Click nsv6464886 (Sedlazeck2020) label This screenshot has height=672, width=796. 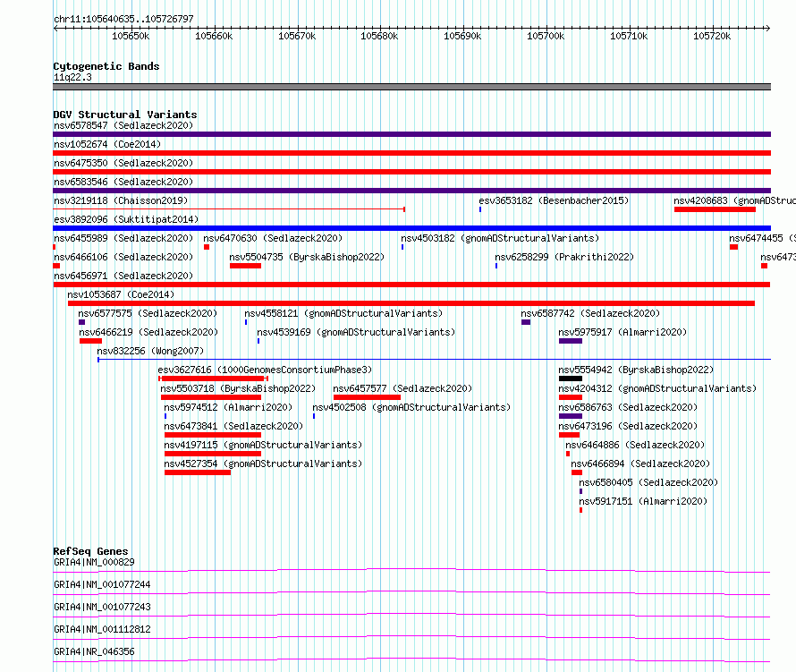click(x=635, y=445)
